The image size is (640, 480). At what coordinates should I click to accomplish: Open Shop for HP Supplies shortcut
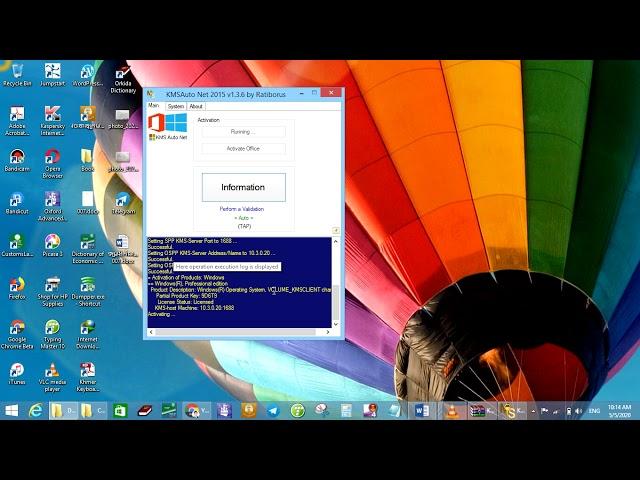pos(52,291)
